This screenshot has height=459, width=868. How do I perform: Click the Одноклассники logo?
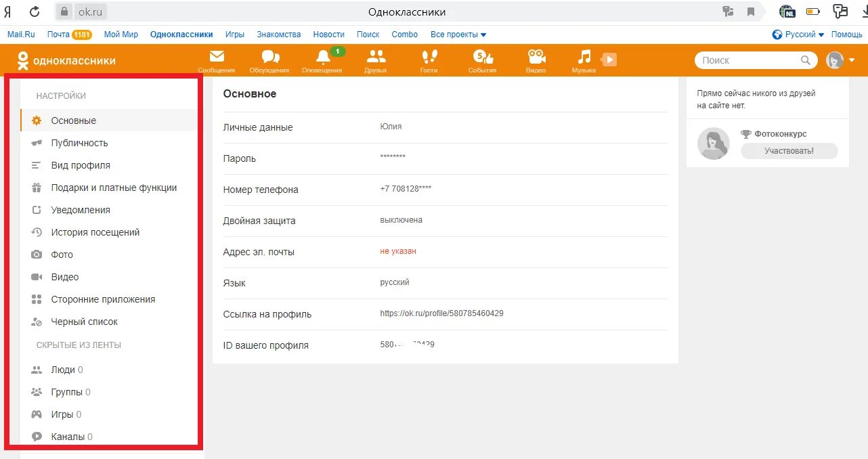coord(66,60)
